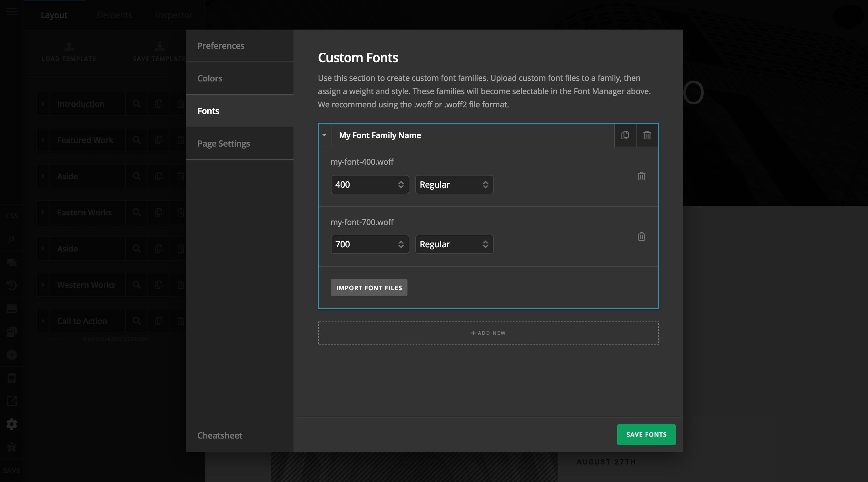Click the Import Font Files button
This screenshot has height=482, width=868.
(x=369, y=288)
